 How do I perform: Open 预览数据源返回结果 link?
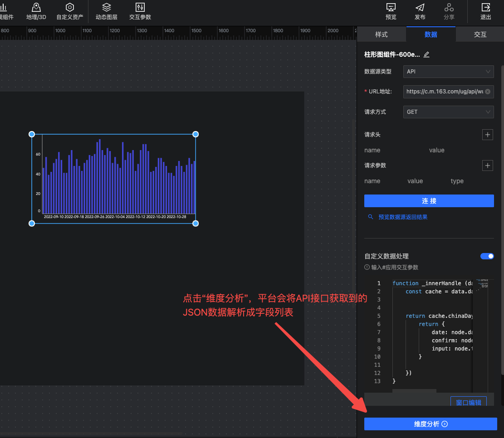(403, 217)
